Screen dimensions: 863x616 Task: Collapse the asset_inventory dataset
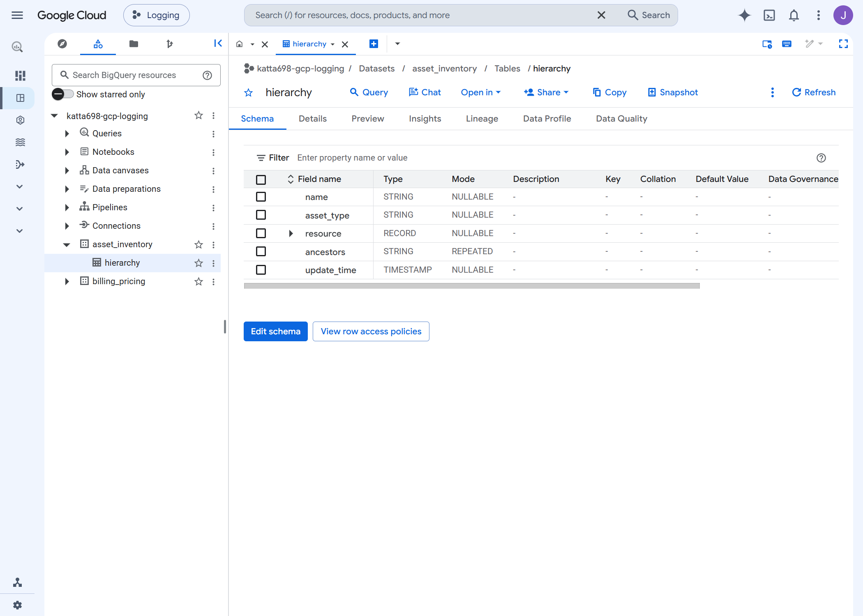(x=67, y=245)
